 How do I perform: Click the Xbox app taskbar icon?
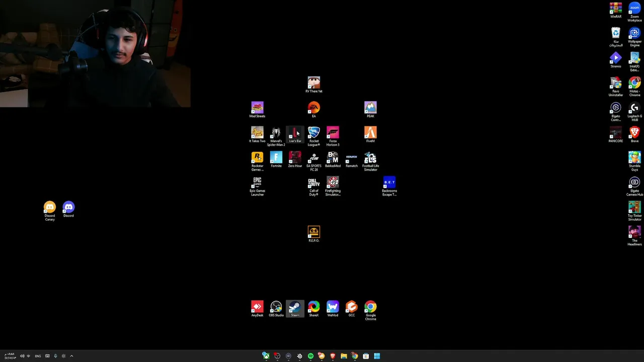(266, 356)
